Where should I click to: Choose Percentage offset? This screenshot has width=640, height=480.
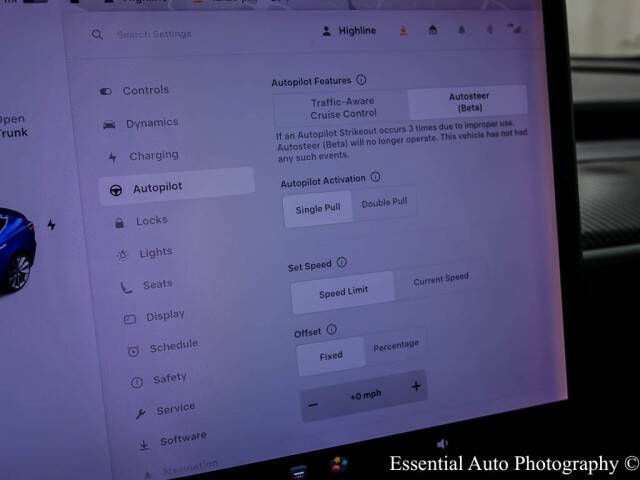[x=396, y=346]
